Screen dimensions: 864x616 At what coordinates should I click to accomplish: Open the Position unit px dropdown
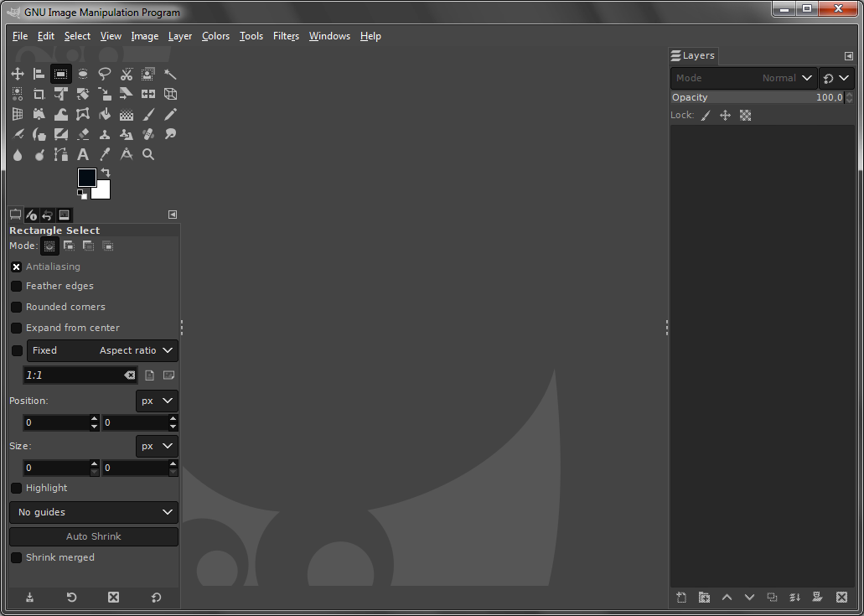(157, 401)
